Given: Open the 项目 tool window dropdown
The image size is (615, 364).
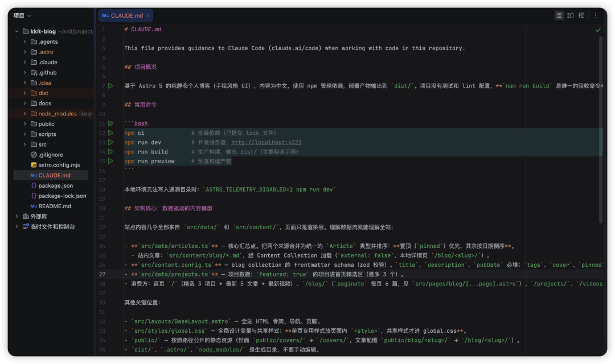Looking at the screenshot, I should [22, 16].
